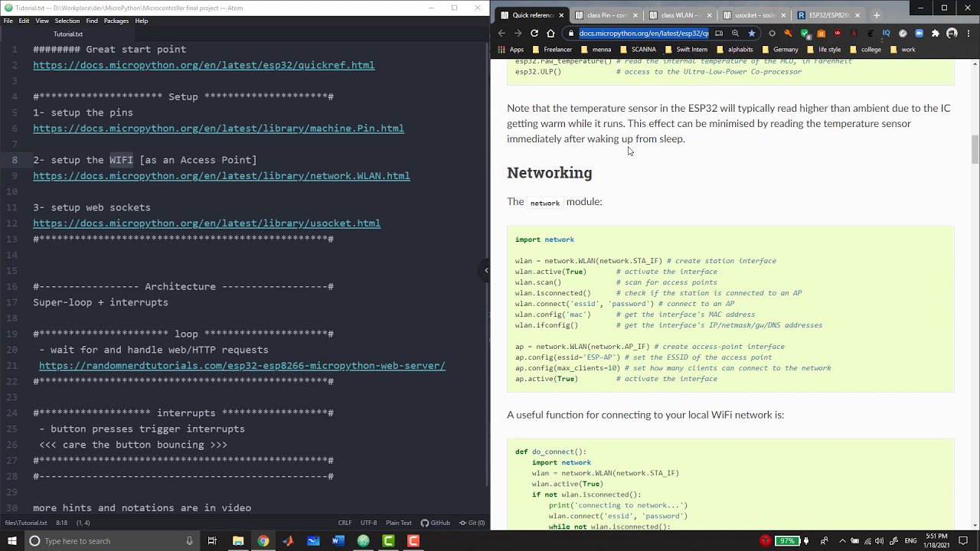Screen dimensions: 980x551
Task: Click the Zoom extension icon in Chrome
Action: pyautogui.click(x=920, y=33)
